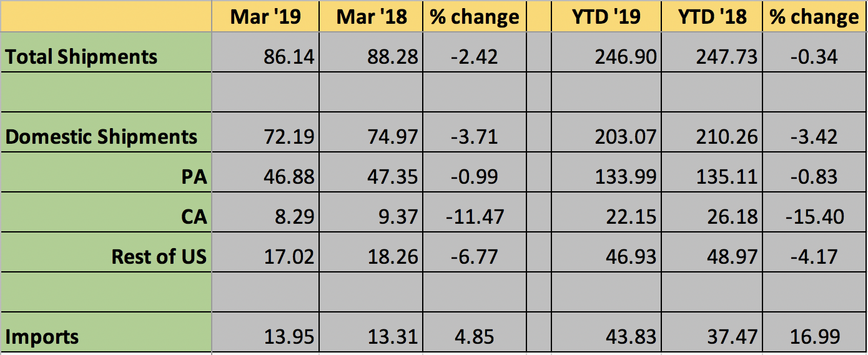Select the Mar '18 column header

(371, 16)
